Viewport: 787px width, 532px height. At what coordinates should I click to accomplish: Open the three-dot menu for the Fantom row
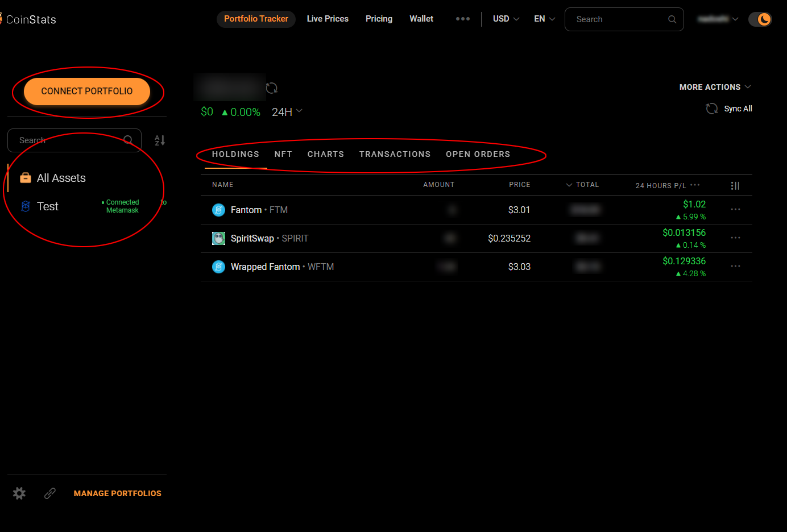(735, 210)
